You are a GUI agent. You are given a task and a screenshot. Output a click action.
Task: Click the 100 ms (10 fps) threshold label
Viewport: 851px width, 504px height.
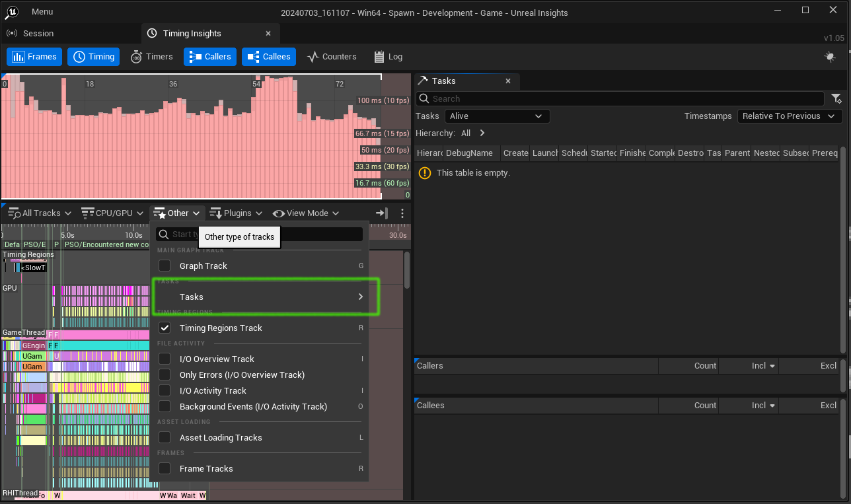point(383,100)
